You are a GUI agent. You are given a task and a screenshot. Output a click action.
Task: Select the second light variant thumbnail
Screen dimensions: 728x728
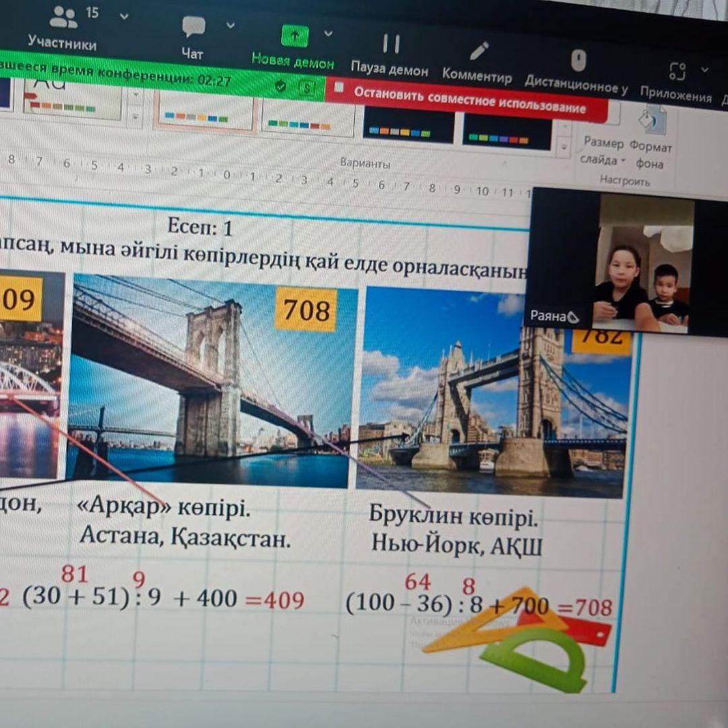[x=307, y=117]
